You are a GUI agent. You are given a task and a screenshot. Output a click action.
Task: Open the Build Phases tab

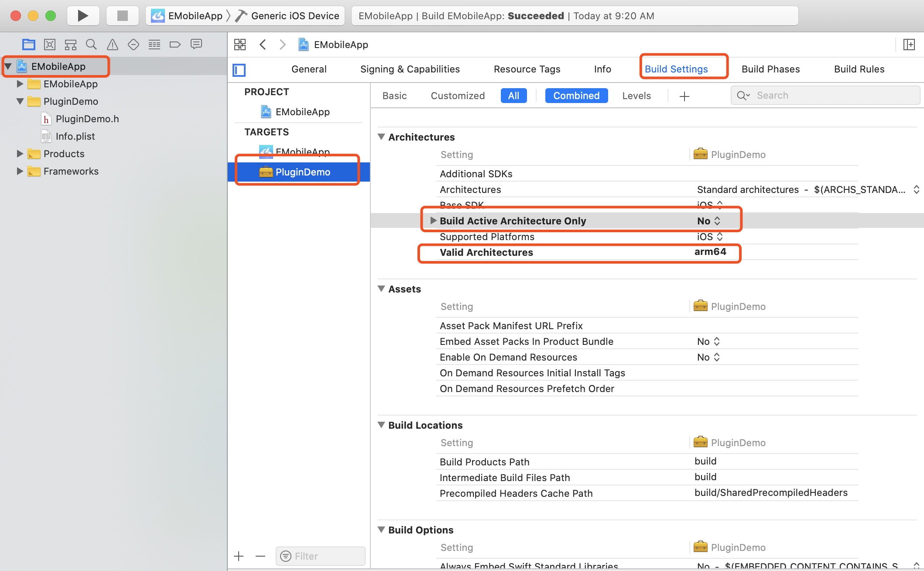click(x=771, y=69)
